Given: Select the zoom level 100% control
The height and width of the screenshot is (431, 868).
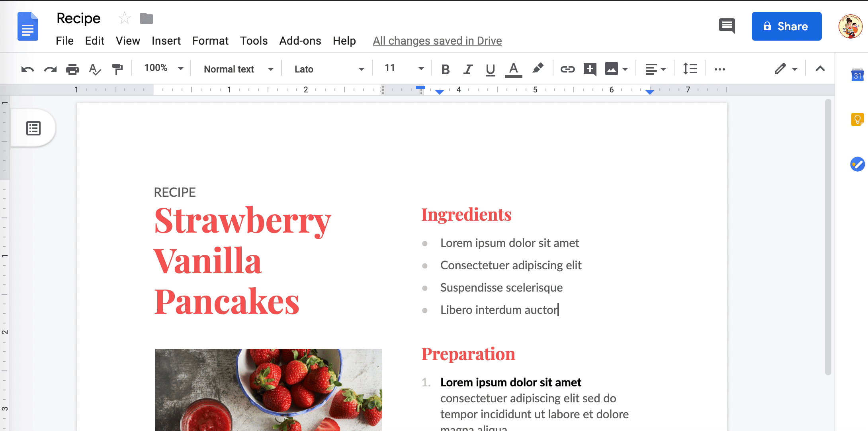Looking at the screenshot, I should click(x=162, y=69).
